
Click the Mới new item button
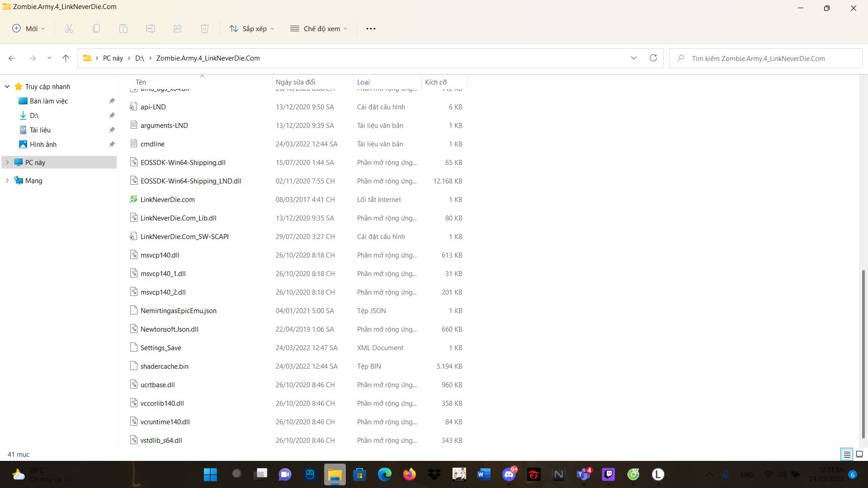28,28
